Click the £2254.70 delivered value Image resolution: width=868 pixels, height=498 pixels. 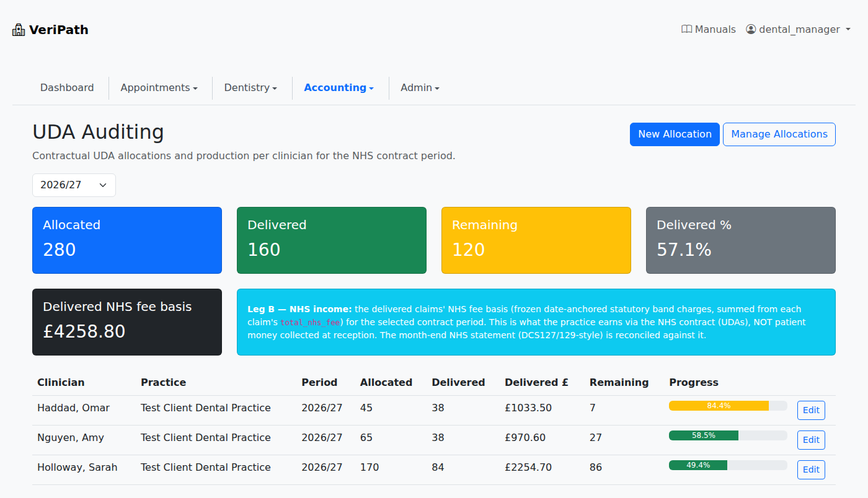[528, 468]
